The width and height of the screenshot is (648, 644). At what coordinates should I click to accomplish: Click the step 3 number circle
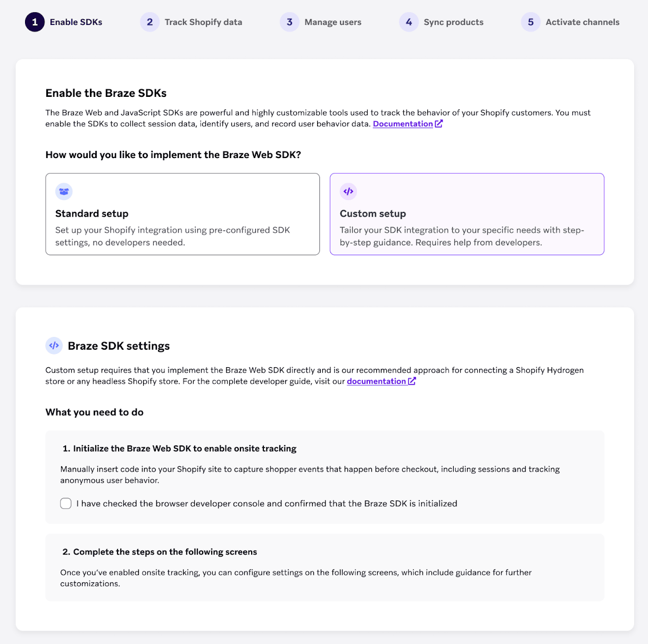click(289, 22)
